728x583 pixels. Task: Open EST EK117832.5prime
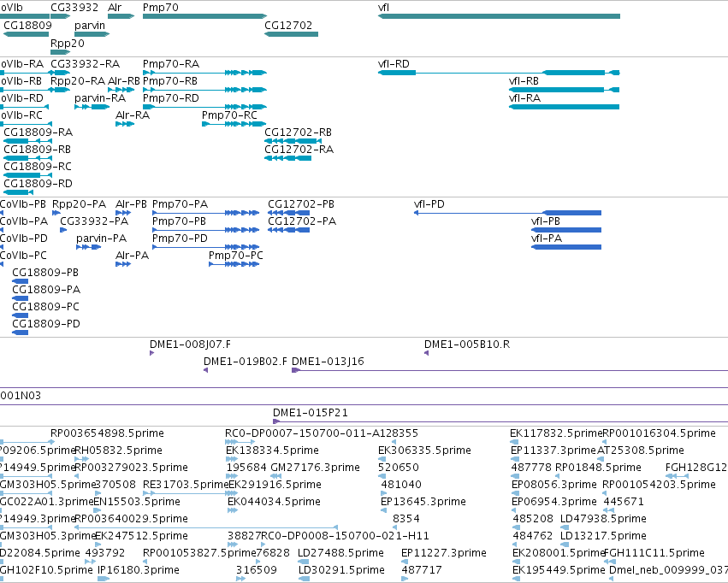coord(556,433)
